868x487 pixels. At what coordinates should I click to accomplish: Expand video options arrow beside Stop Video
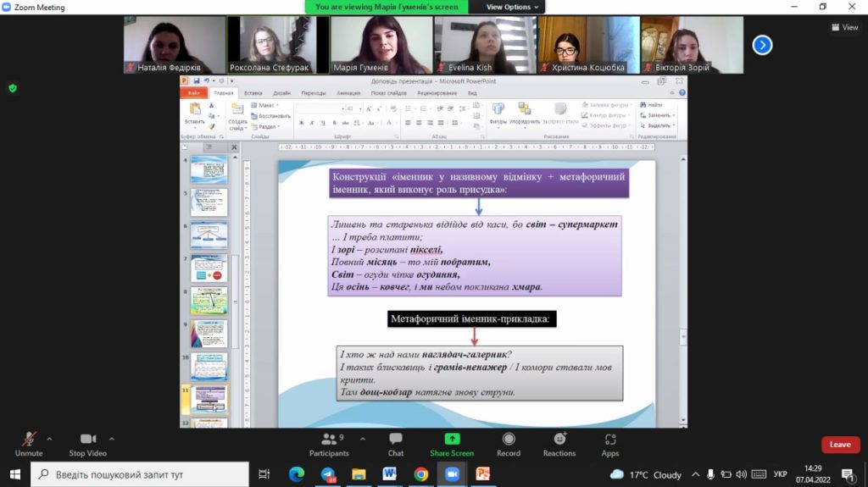[x=112, y=439]
